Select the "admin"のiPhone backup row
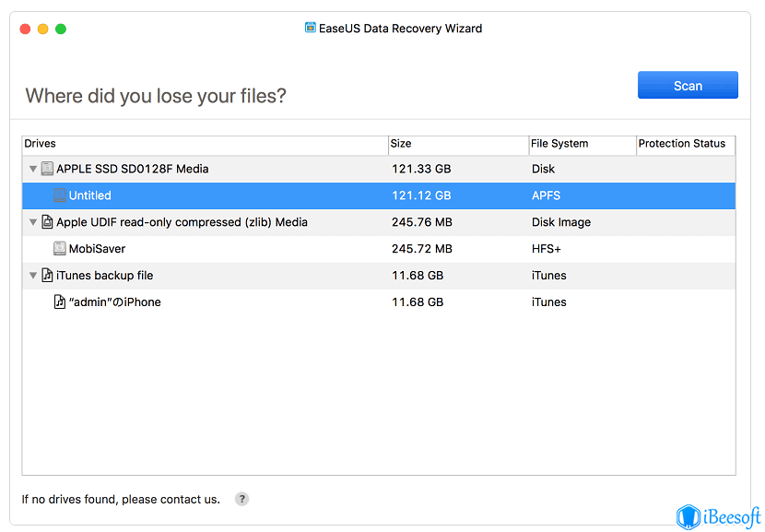 379,302
